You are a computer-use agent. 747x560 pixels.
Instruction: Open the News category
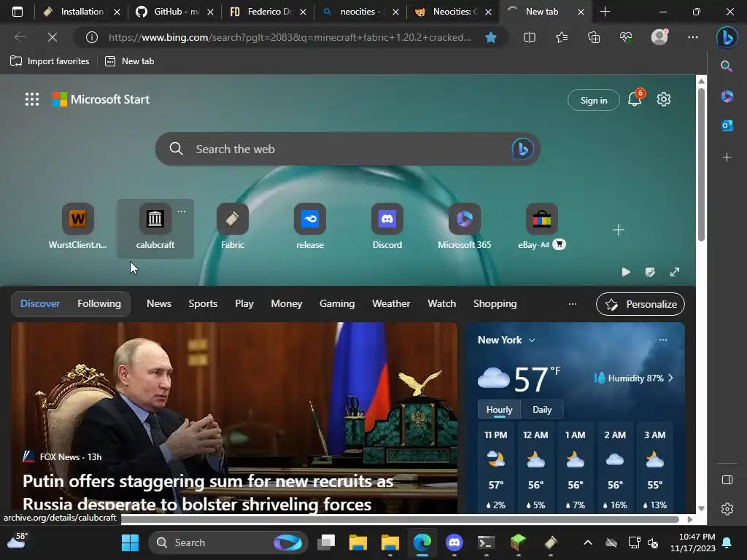(159, 304)
